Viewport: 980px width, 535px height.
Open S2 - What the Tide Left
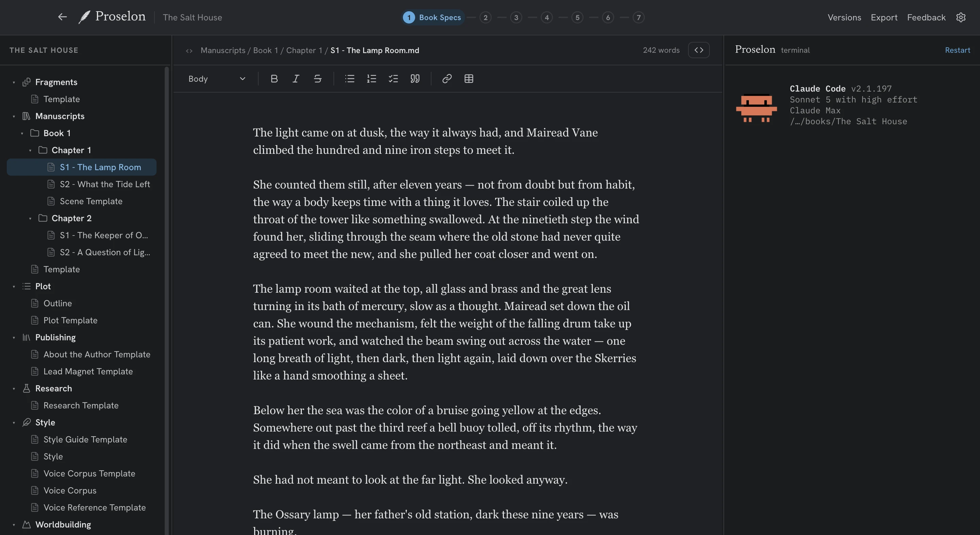(81, 184)
